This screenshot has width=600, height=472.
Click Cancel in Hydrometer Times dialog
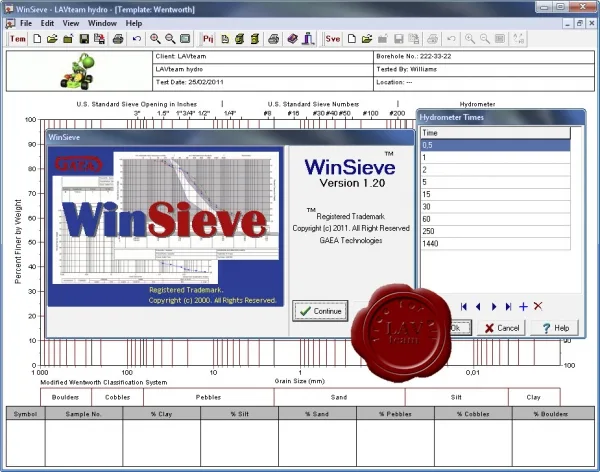tap(502, 328)
